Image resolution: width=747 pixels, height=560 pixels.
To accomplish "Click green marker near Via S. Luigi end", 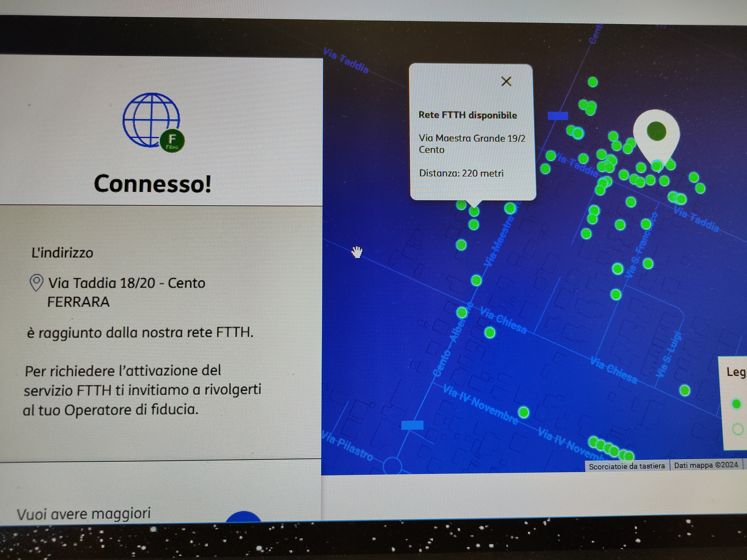I will pyautogui.click(x=685, y=391).
